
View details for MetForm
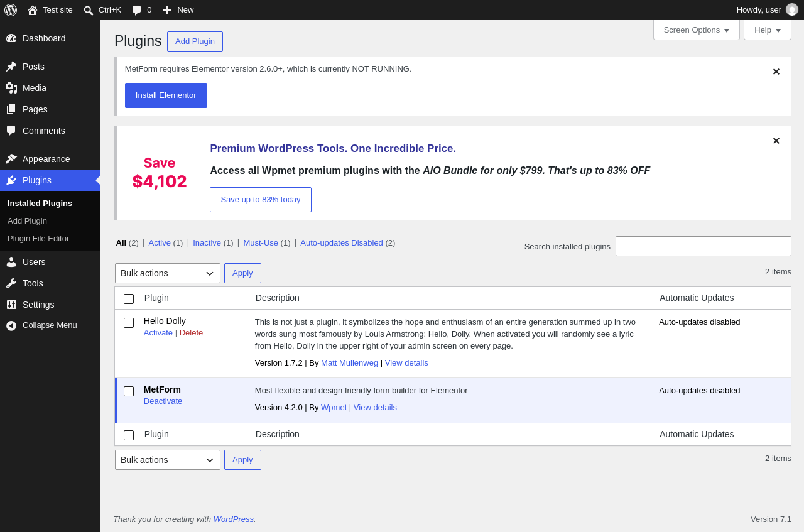375,407
